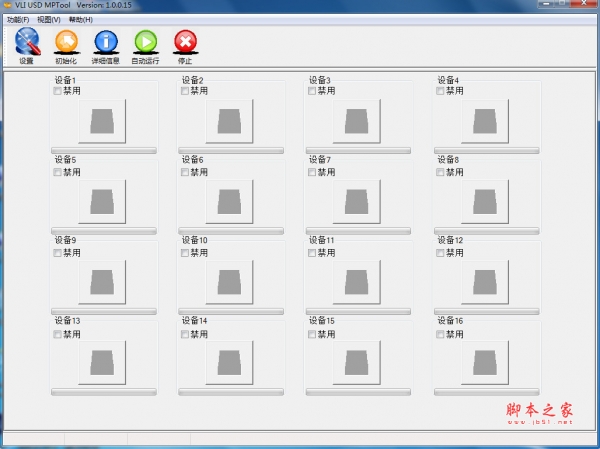Click the 设备6 drive icon
Viewport: 600px width, 449px height.
(x=230, y=202)
